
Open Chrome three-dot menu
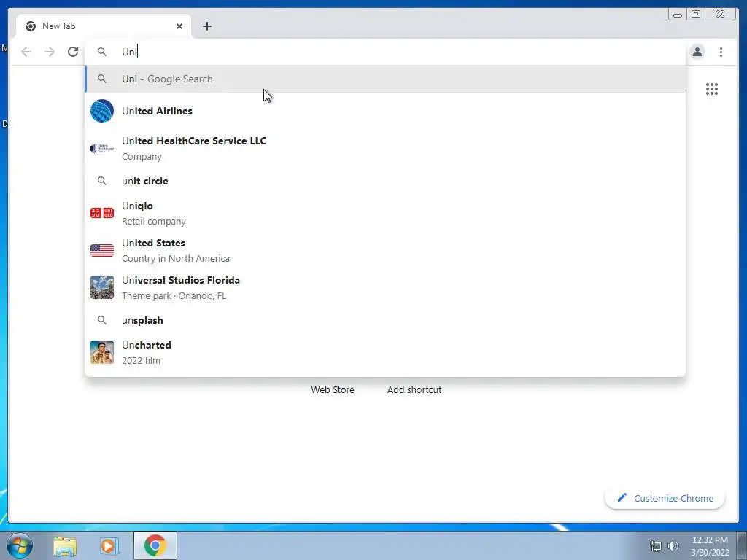click(x=721, y=52)
